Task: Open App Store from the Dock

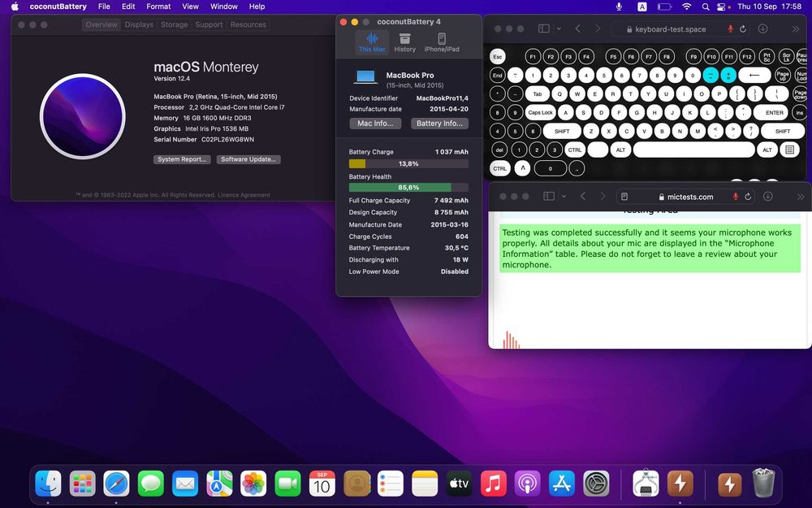Action: click(561, 484)
